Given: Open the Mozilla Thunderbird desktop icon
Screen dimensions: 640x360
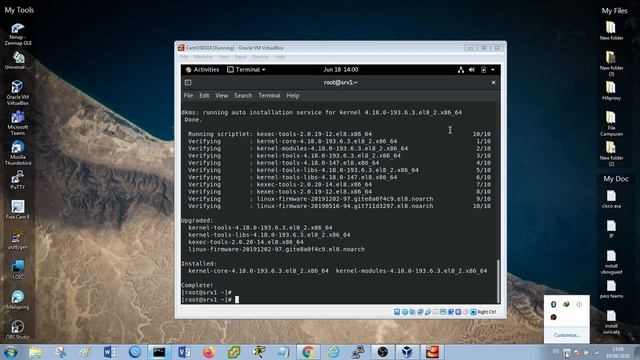Looking at the screenshot, I should tap(18, 153).
